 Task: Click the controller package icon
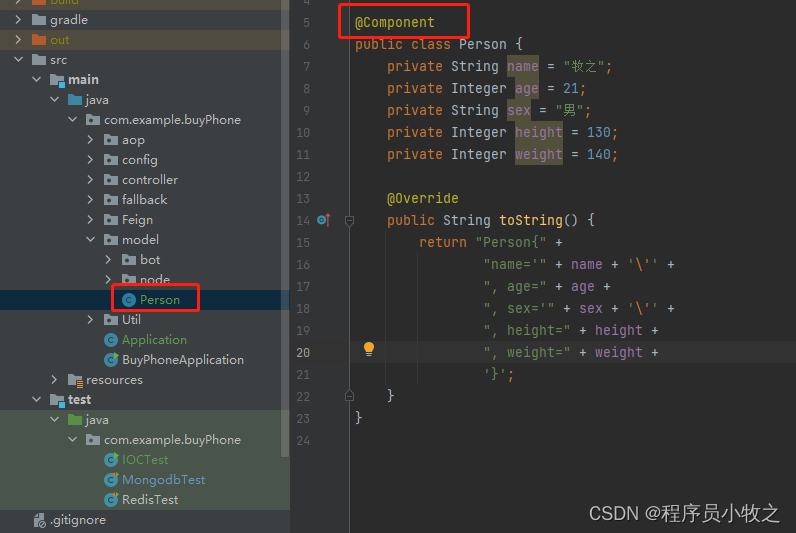pyautogui.click(x=111, y=179)
